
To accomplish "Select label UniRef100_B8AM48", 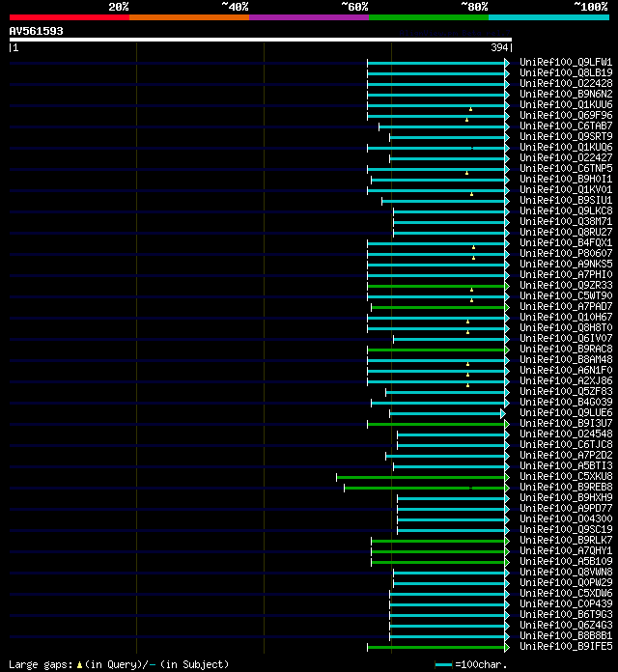I will coord(566,359).
